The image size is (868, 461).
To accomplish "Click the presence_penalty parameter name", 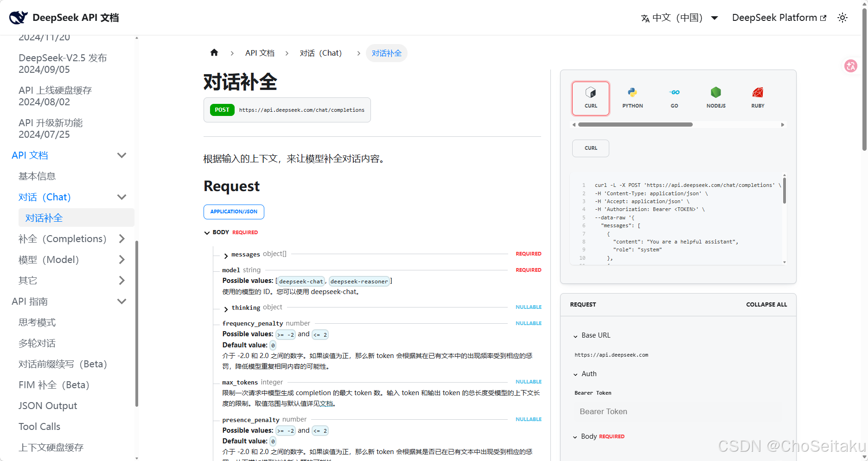I will coord(251,420).
